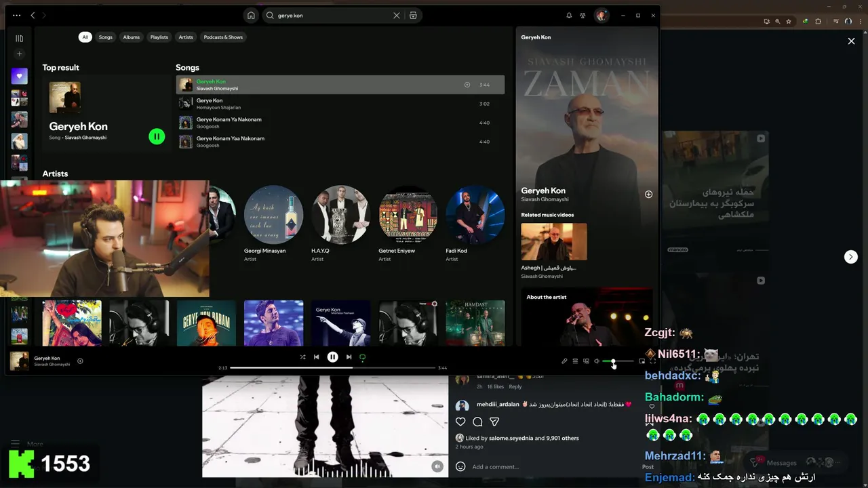868x488 pixels.
Task: Open the Getnet Eniyew artist avatar
Action: (x=408, y=215)
